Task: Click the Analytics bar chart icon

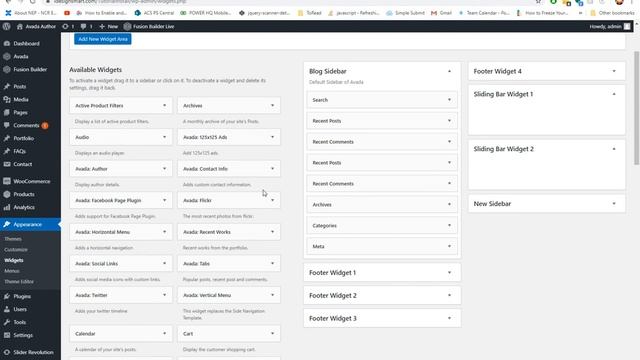Action: pos(7,207)
